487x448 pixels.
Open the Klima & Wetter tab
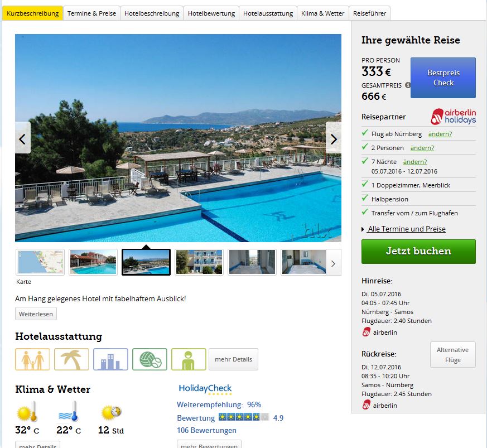(322, 13)
